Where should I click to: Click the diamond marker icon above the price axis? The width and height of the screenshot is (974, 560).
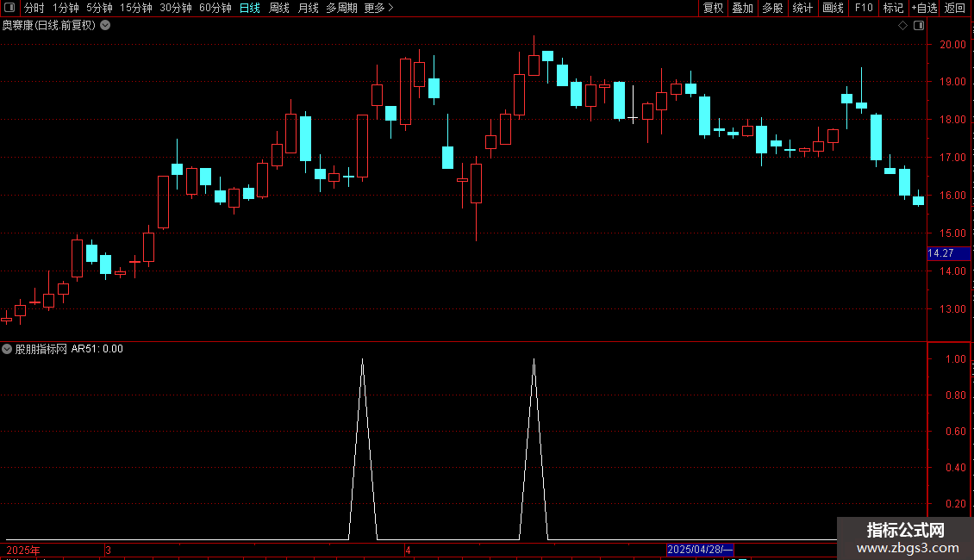pyautogui.click(x=903, y=26)
